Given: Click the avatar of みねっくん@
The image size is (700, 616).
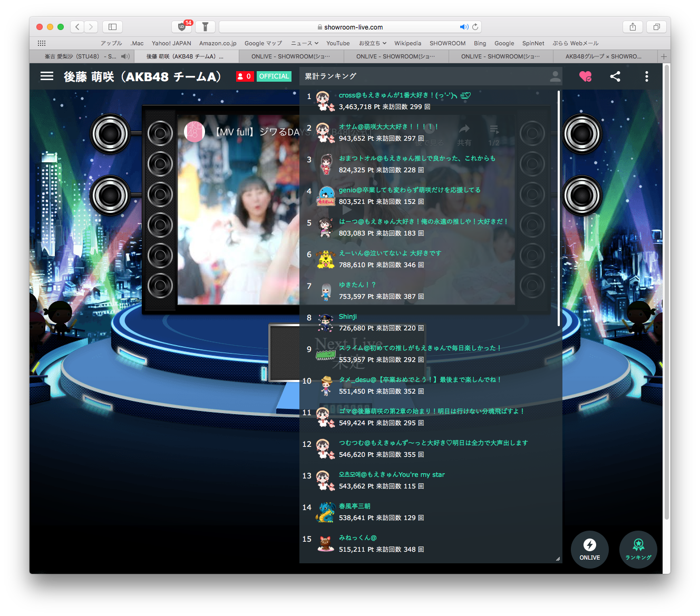Looking at the screenshot, I should (x=325, y=543).
